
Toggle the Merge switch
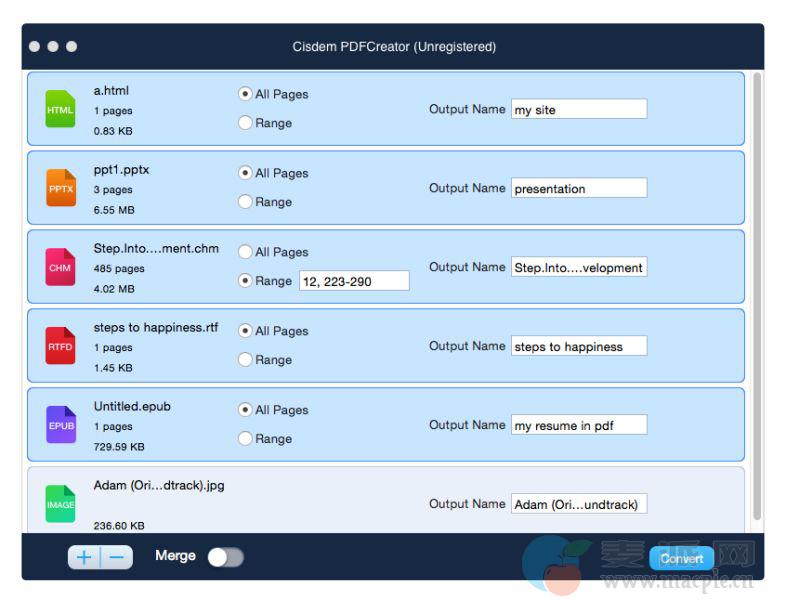(225, 557)
